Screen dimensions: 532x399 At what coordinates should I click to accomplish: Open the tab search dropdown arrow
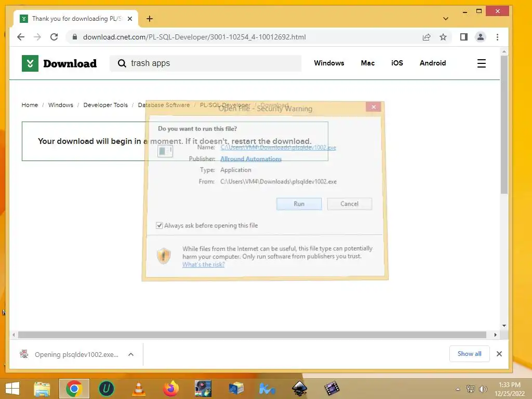tap(446, 19)
